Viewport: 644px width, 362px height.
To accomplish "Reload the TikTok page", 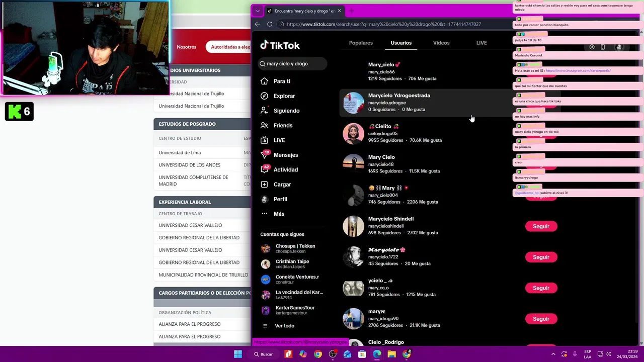I will click(x=270, y=24).
